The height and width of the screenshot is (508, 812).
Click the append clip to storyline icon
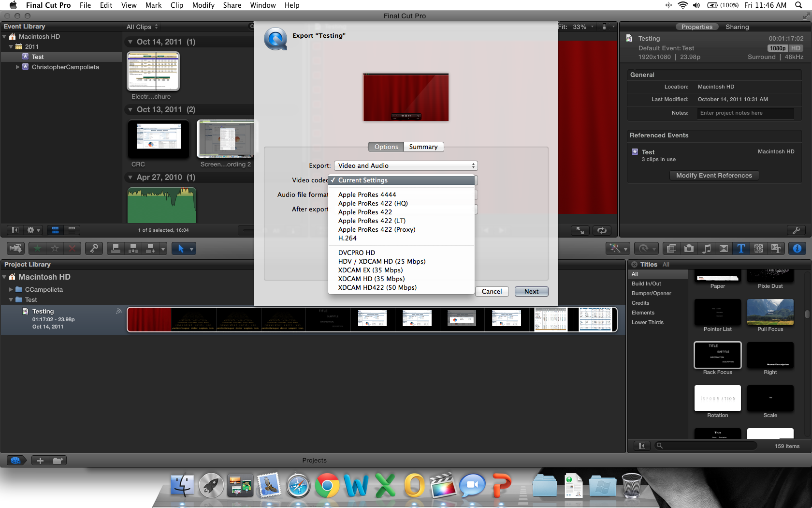(x=150, y=249)
